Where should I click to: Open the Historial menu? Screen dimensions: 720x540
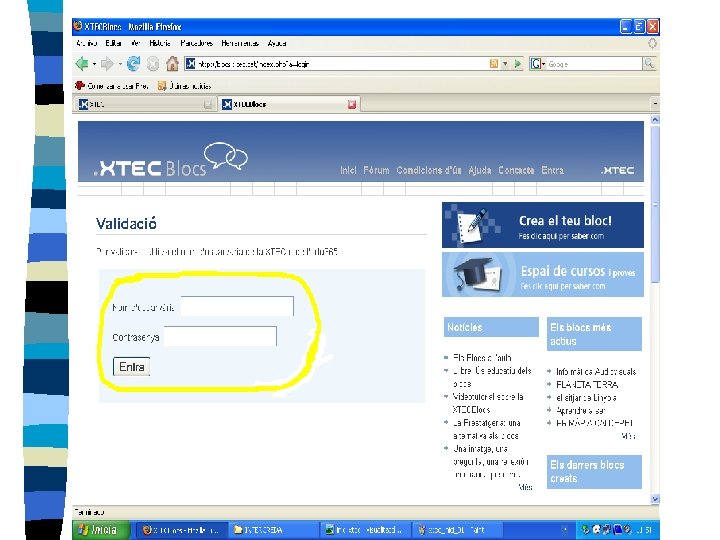click(x=160, y=43)
